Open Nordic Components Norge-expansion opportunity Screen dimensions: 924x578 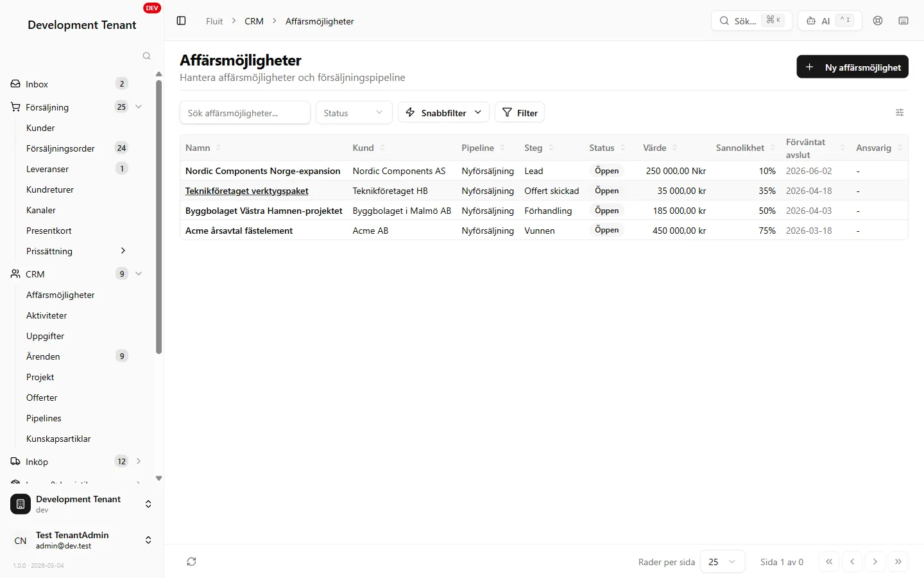[x=263, y=171]
